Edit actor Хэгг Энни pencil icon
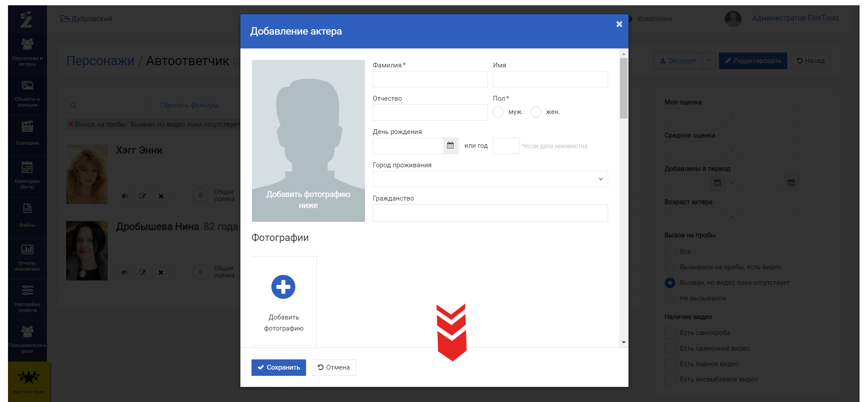The image size is (868, 402). click(x=143, y=196)
